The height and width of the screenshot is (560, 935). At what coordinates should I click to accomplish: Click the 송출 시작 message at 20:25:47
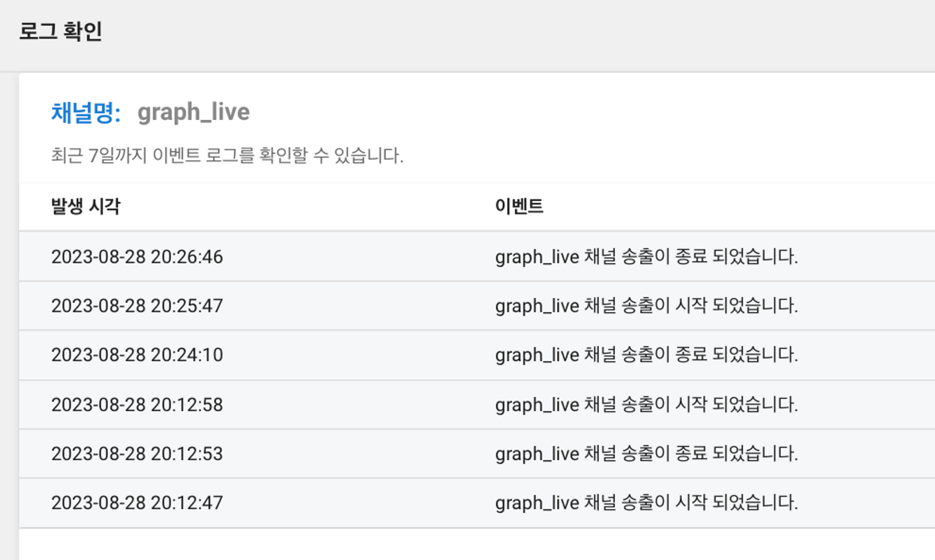[x=646, y=306]
